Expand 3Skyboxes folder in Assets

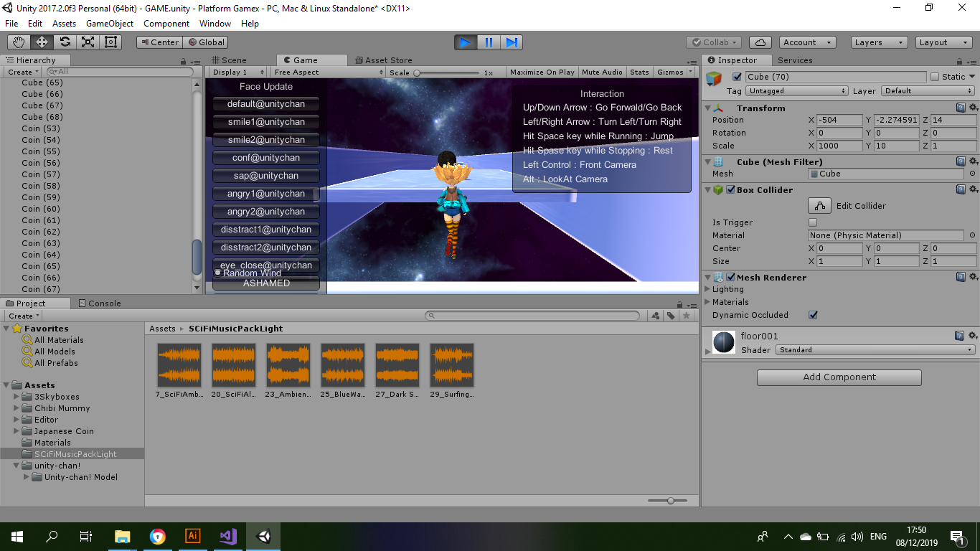click(17, 396)
